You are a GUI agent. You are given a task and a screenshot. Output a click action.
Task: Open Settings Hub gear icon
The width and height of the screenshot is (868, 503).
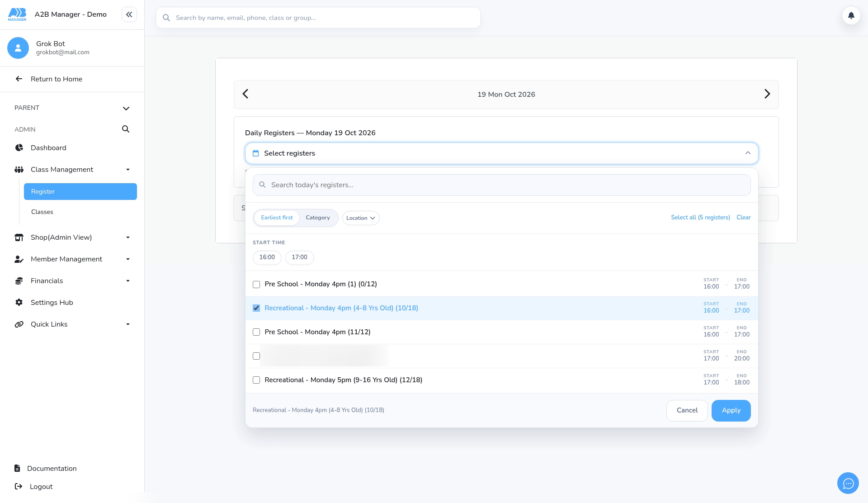(x=19, y=303)
